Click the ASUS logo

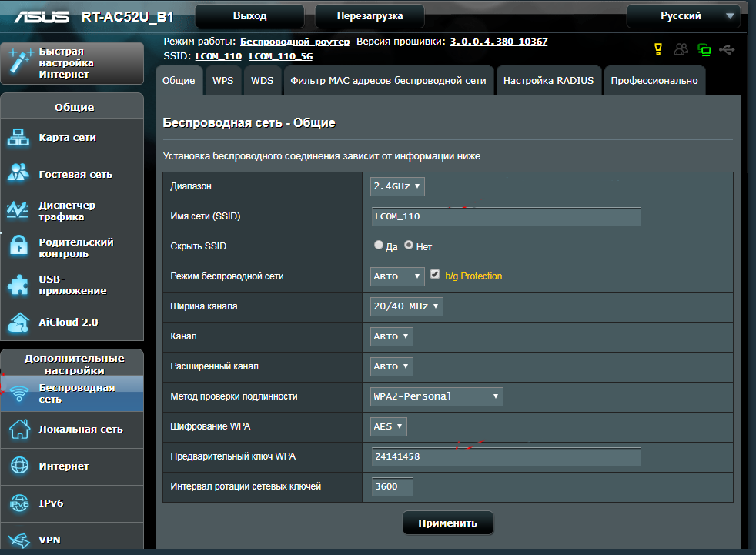pyautogui.click(x=42, y=17)
